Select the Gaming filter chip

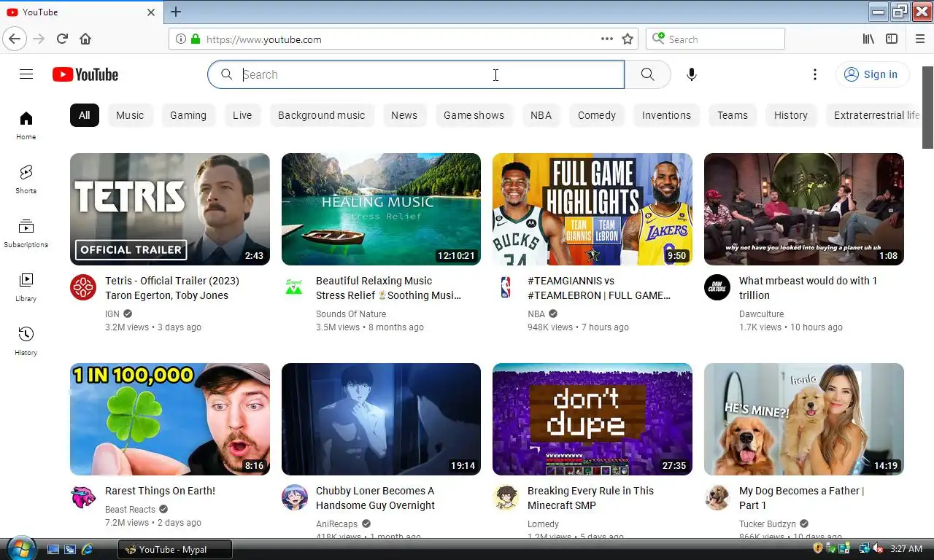tap(188, 115)
